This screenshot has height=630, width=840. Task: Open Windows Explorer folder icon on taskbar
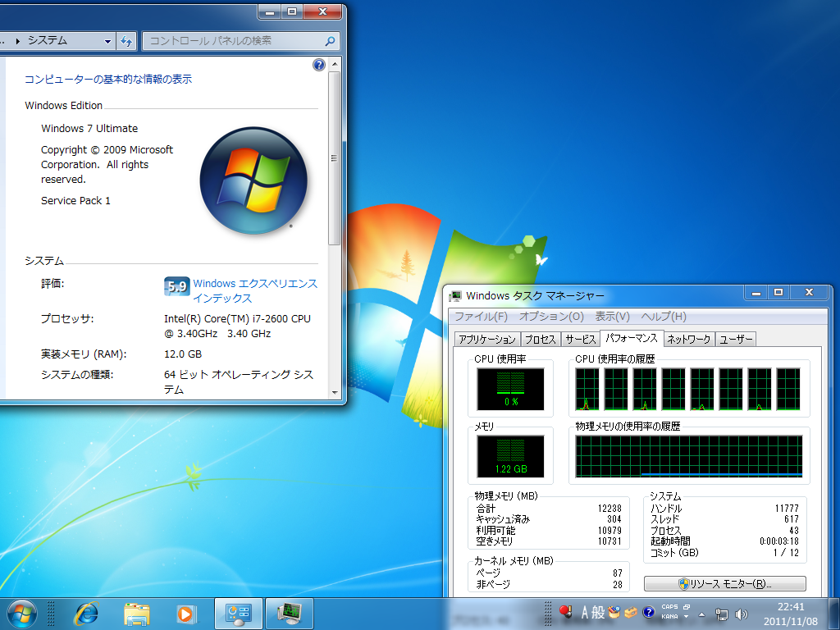[137, 614]
